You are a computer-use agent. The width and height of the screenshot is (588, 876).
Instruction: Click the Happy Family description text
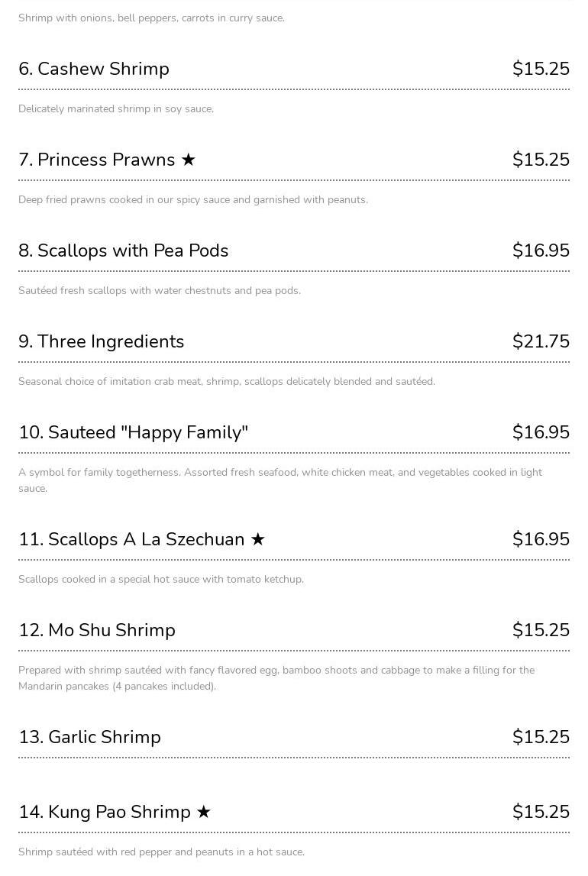(280, 480)
